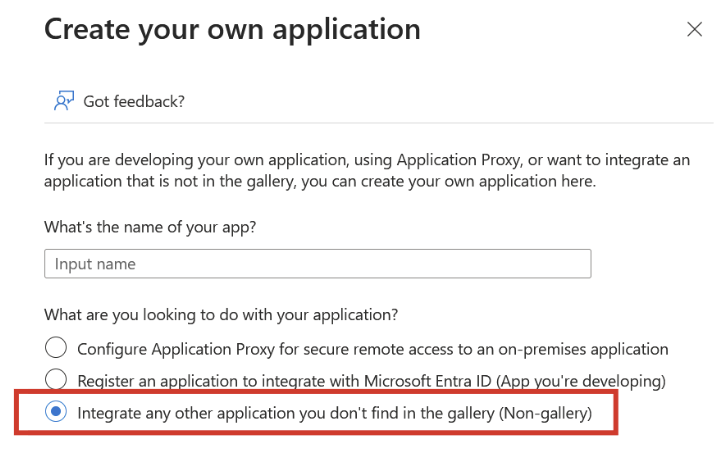
Task: Click the feedback person icon
Action: coord(63,101)
